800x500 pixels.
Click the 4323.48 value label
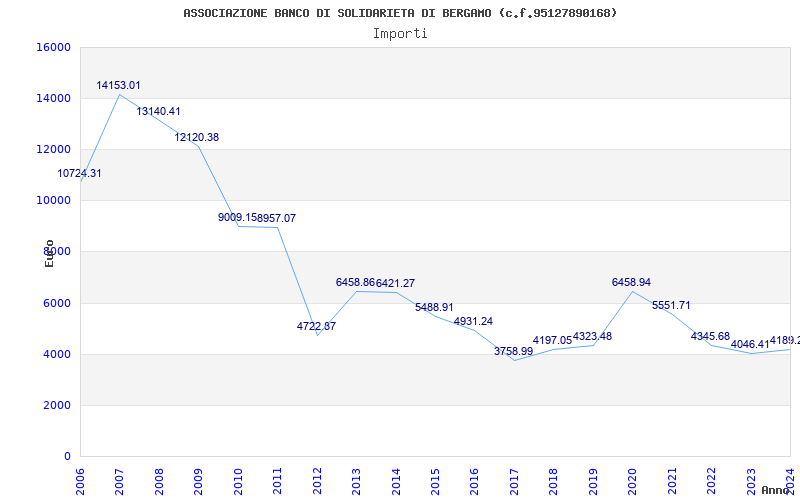click(x=592, y=337)
